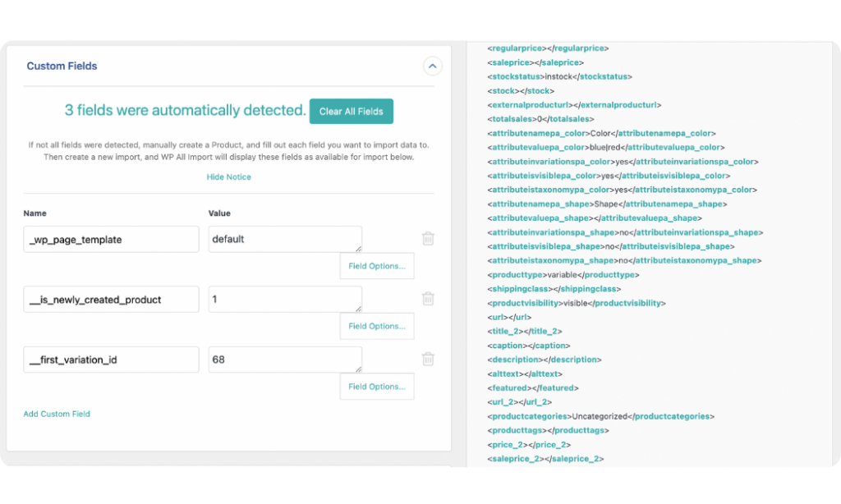Click Add Custom Field link
The height and width of the screenshot is (504, 841).
(x=57, y=414)
